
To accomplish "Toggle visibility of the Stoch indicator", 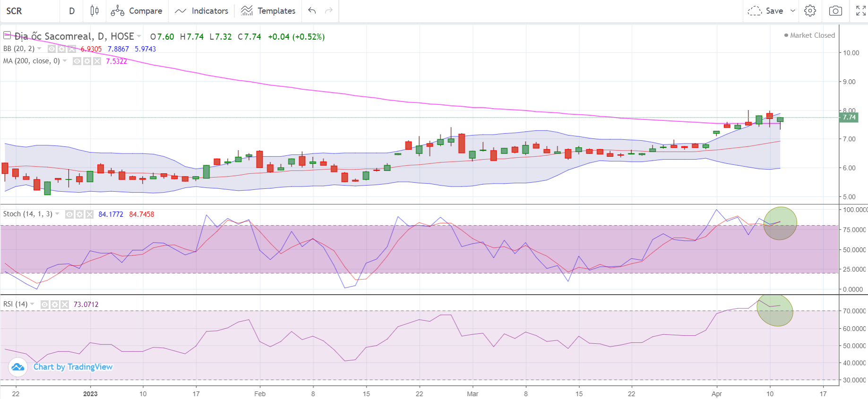I will coord(69,214).
